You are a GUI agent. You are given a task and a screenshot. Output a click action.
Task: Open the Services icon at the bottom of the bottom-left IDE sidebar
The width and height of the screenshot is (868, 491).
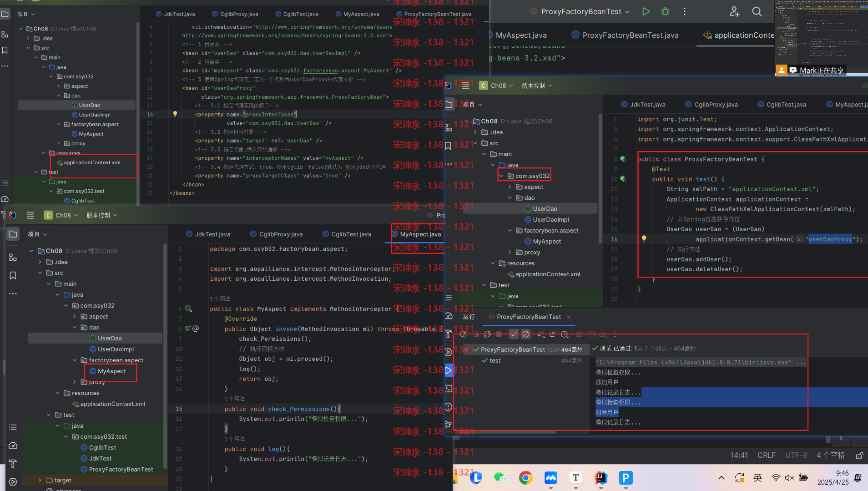13,482
